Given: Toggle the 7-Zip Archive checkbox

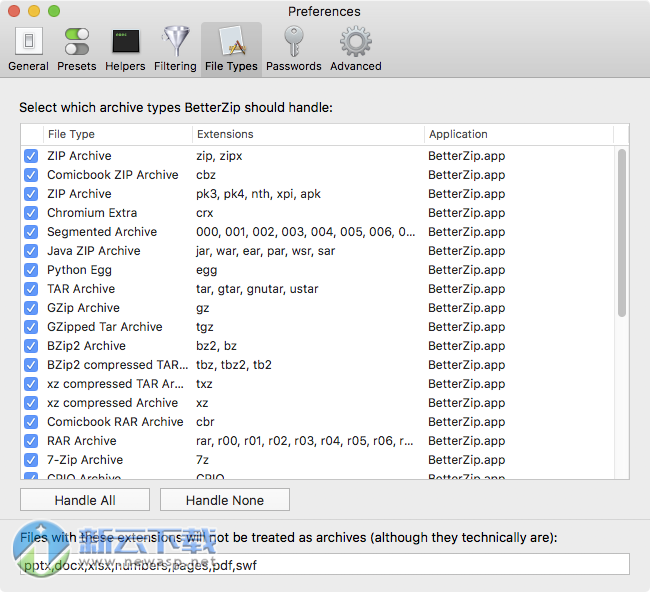Looking at the screenshot, I should (x=31, y=460).
